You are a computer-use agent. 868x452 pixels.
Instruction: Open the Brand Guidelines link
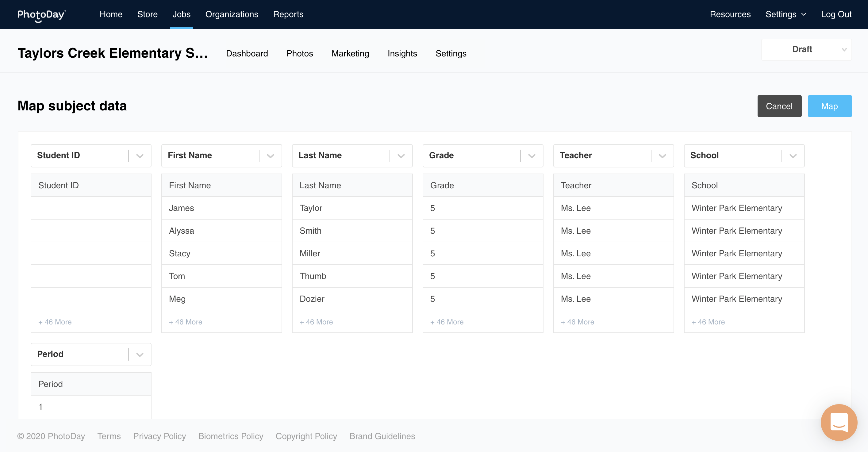pyautogui.click(x=382, y=436)
